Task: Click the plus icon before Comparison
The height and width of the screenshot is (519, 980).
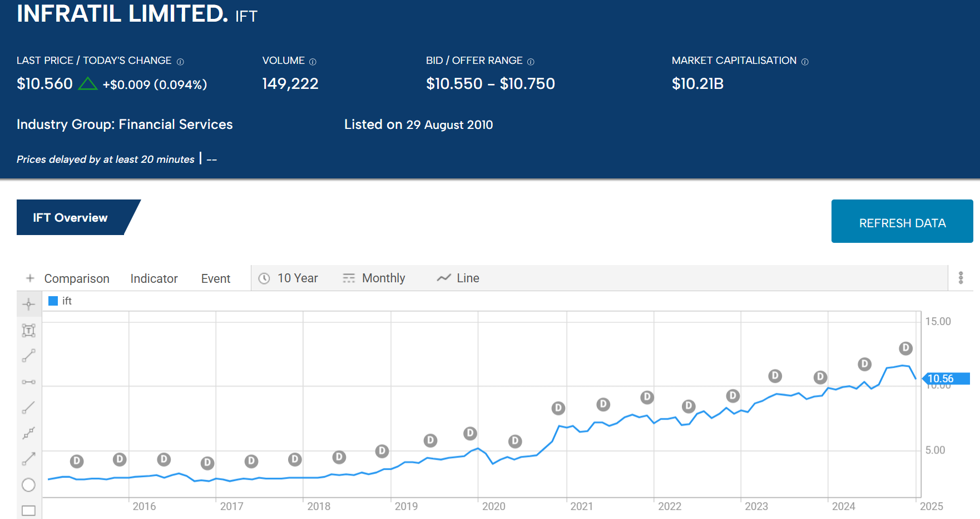Action: coord(30,278)
